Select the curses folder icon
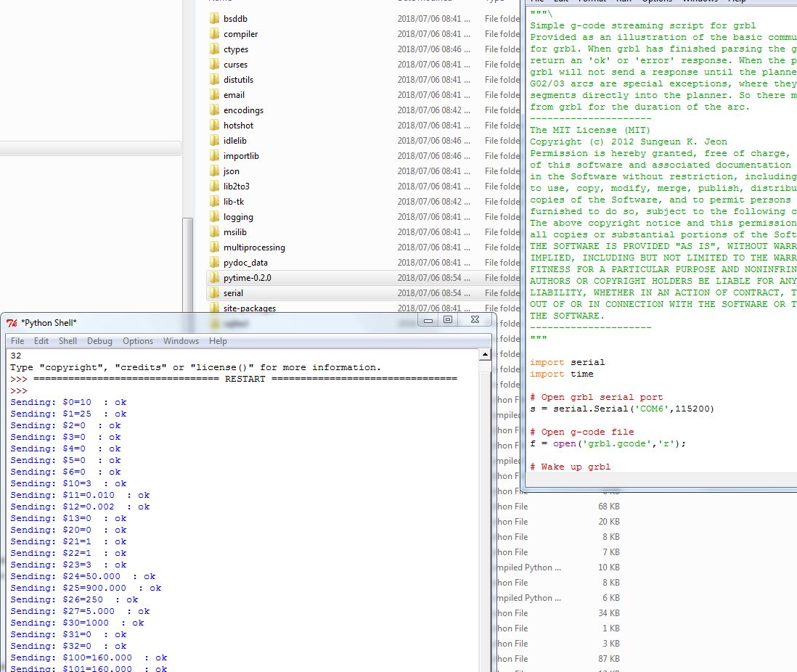 click(215, 65)
